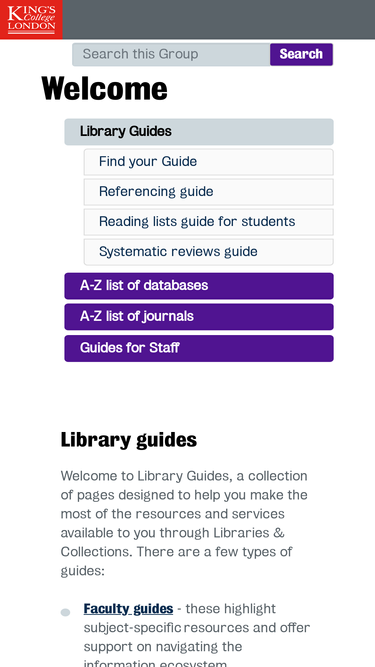Image resolution: width=375 pixels, height=667 pixels.
Task: Click the Library guides section heading
Action: click(x=129, y=440)
